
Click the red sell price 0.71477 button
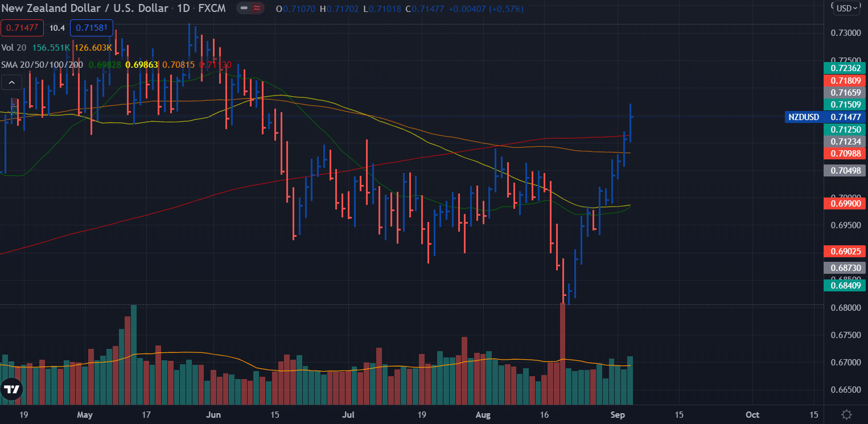(22, 27)
